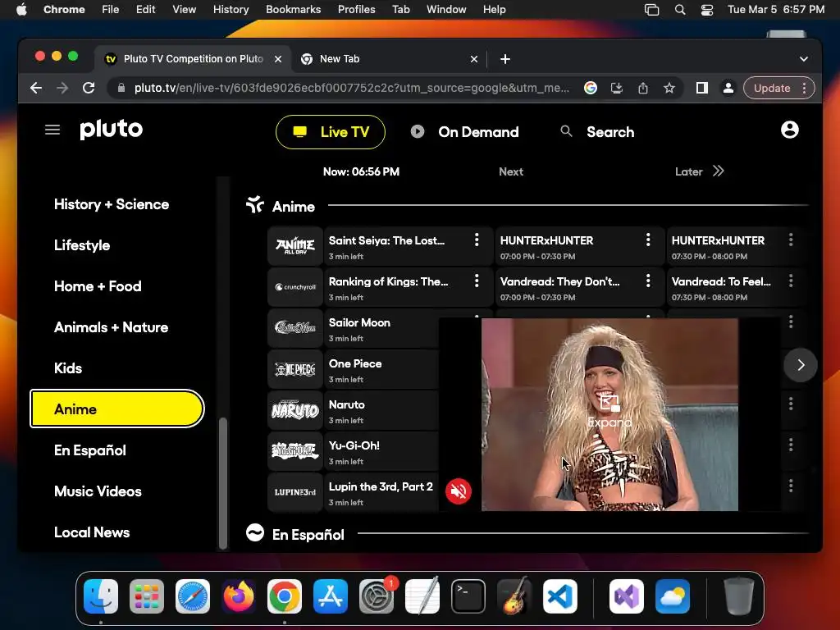Image resolution: width=840 pixels, height=630 pixels.
Task: Select the Anime category in sidebar
Action: pos(116,409)
